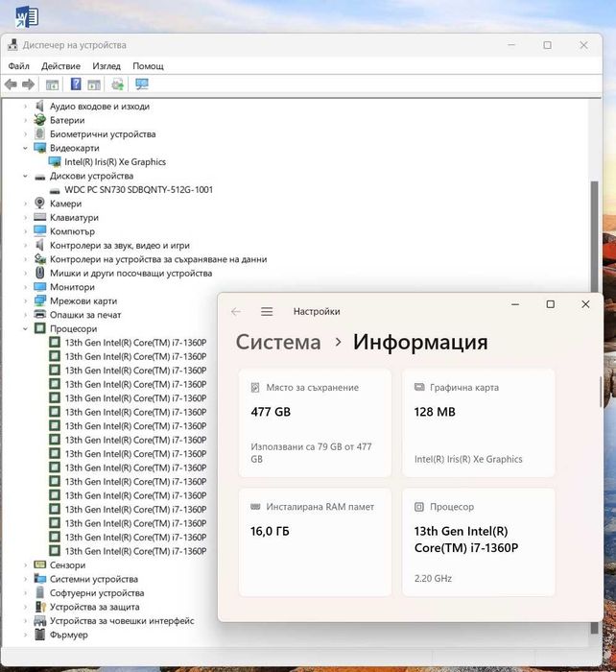Screen dimensions: 616x672
Task: Open the Процесор info card
Action: click(x=479, y=542)
